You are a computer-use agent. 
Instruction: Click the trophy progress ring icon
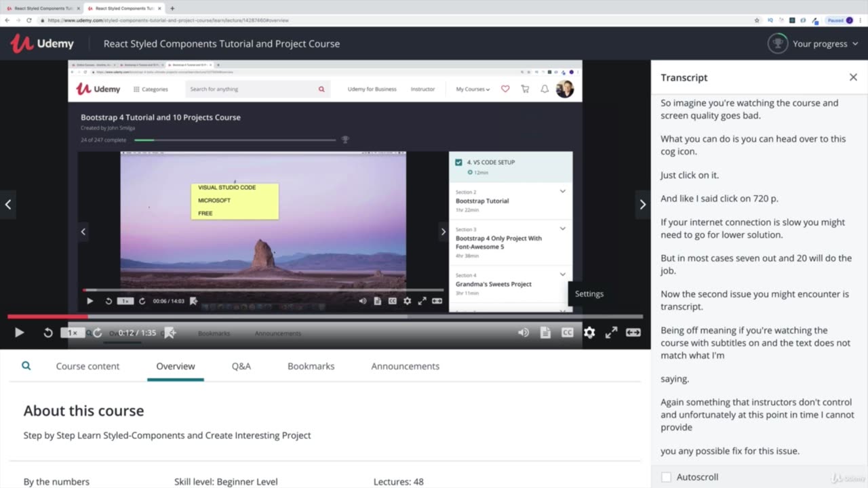pyautogui.click(x=778, y=43)
